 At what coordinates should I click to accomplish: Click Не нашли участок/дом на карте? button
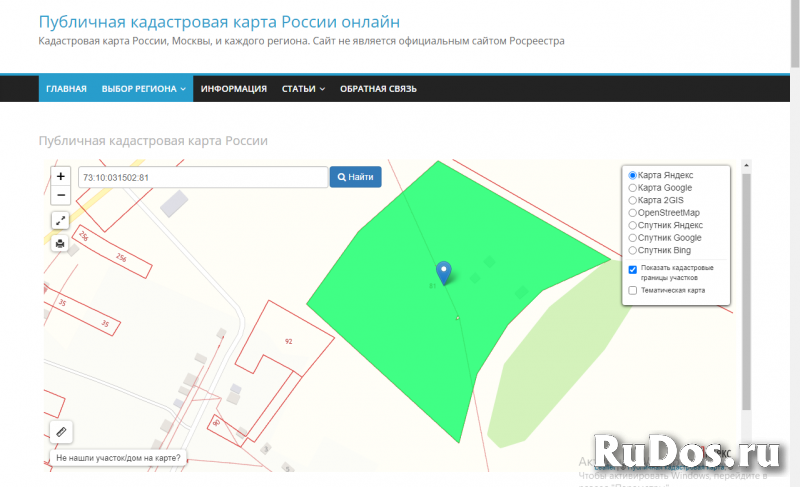point(118,458)
